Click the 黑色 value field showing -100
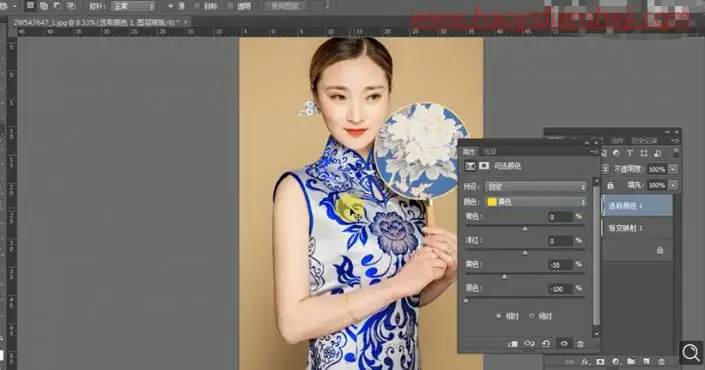The width and height of the screenshot is (705, 370). coord(560,289)
